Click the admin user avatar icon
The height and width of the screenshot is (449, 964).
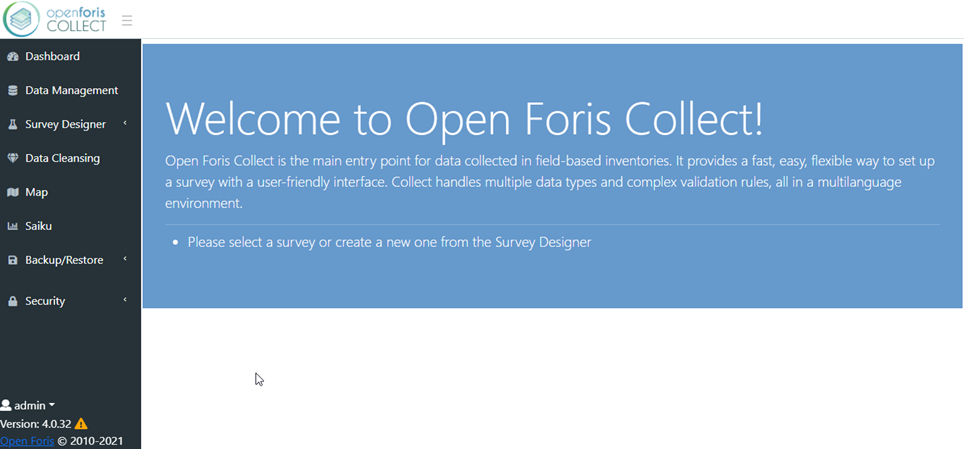[x=6, y=405]
